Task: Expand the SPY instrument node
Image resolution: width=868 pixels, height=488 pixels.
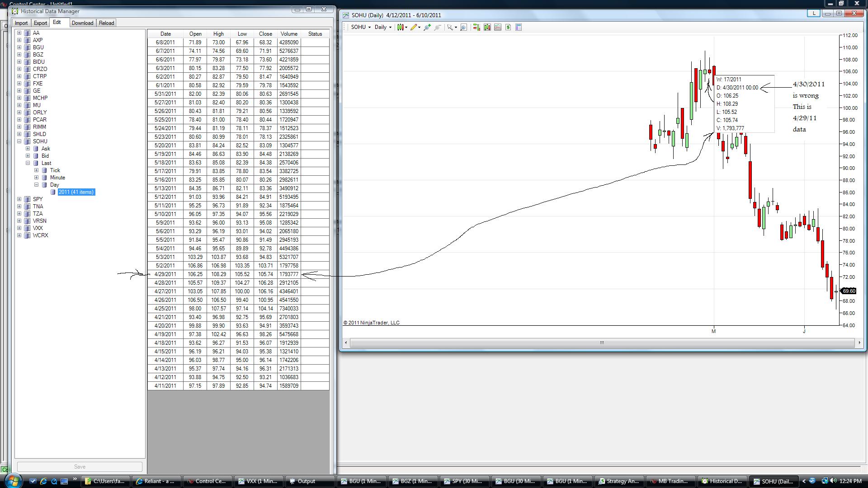Action: click(x=19, y=199)
